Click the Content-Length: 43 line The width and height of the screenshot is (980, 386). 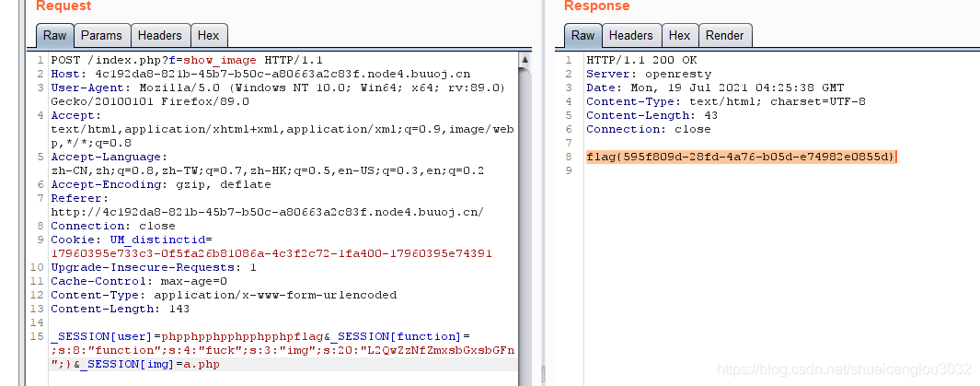coord(651,116)
